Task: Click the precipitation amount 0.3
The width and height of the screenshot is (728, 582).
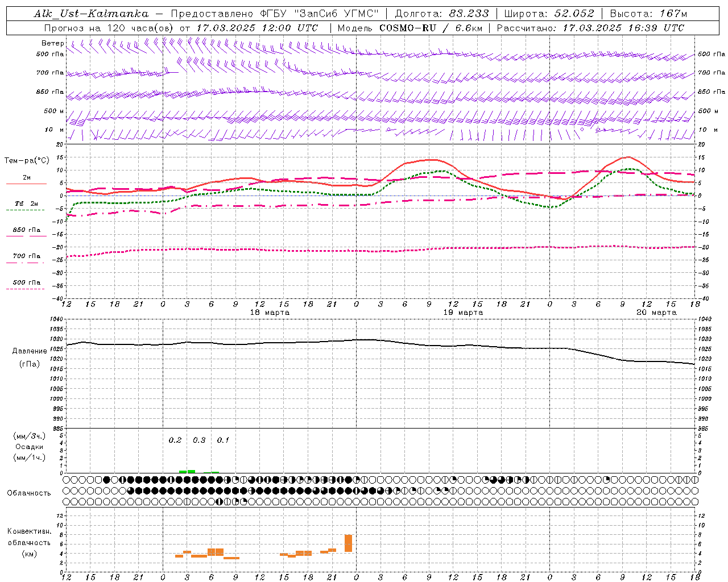Action: click(x=199, y=440)
